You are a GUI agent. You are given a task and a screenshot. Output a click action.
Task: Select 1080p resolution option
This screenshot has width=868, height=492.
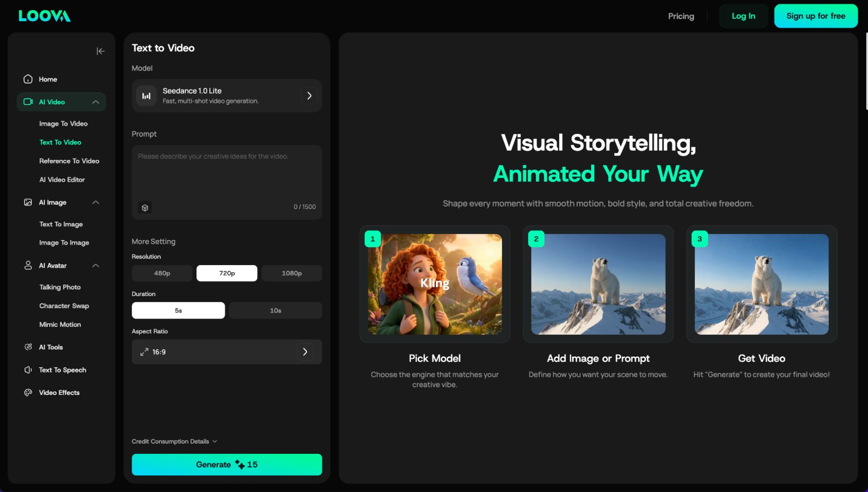[291, 273]
